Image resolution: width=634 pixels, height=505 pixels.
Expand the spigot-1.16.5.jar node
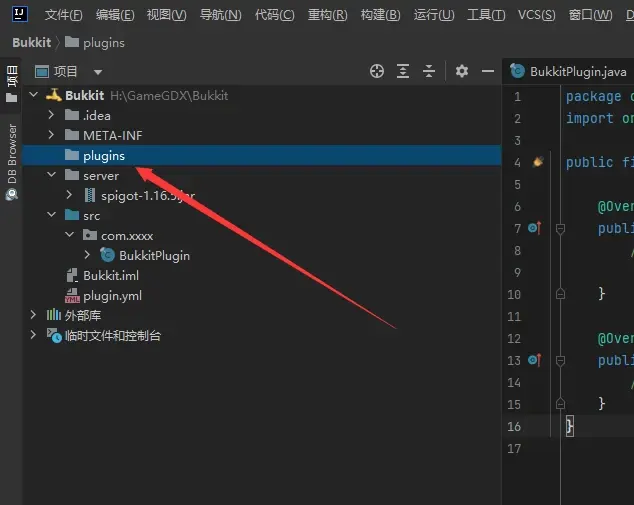coord(69,195)
